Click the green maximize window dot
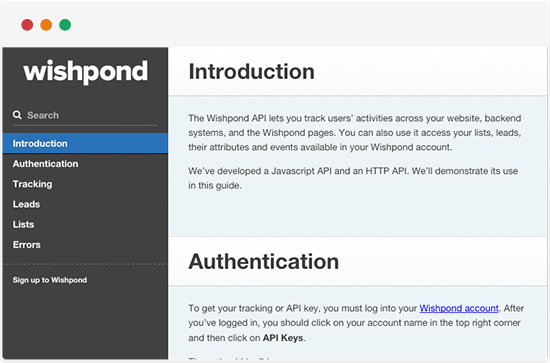 (65, 25)
